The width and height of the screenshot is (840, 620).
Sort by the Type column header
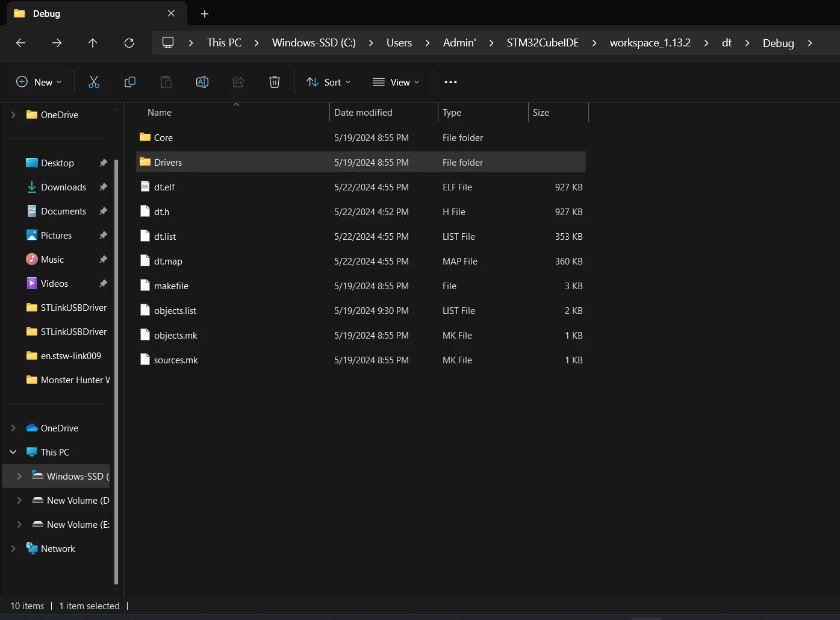452,113
